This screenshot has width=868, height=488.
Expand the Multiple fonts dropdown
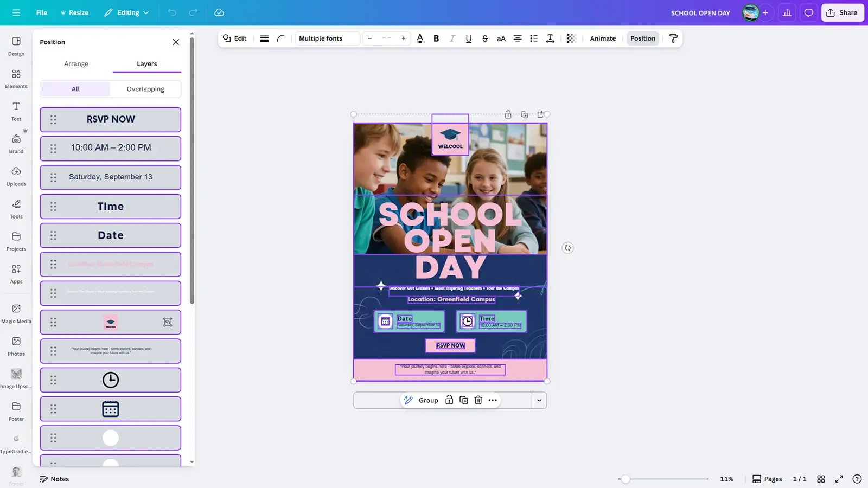[x=327, y=38]
